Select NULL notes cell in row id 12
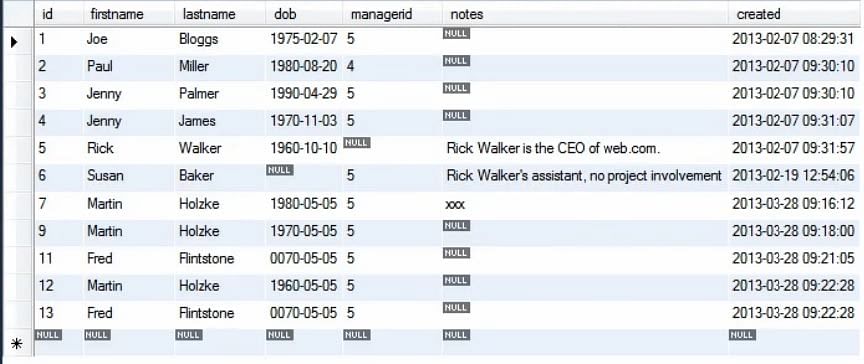The image size is (864, 364). coord(585,287)
